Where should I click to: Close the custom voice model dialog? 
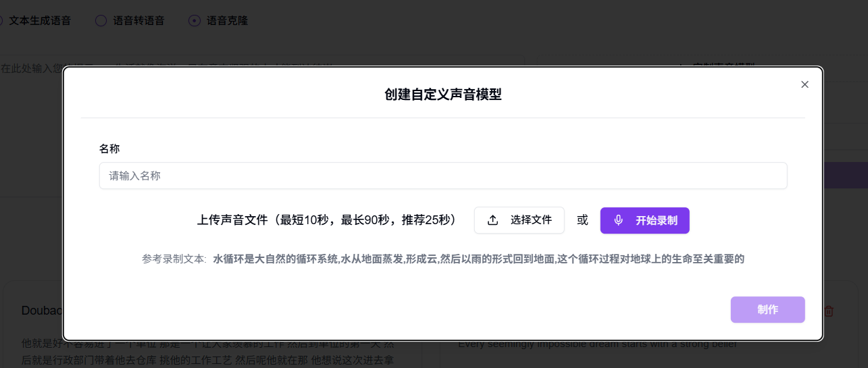(805, 84)
